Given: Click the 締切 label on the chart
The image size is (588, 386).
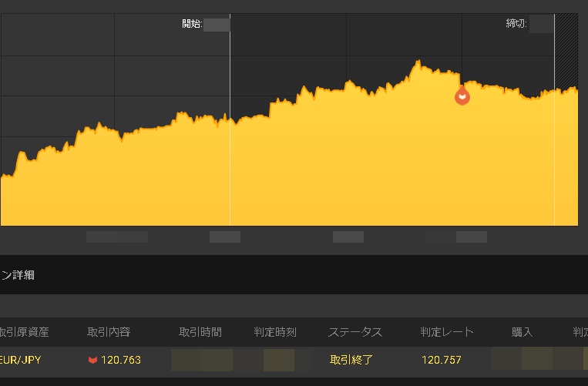Looking at the screenshot, I should (516, 24).
